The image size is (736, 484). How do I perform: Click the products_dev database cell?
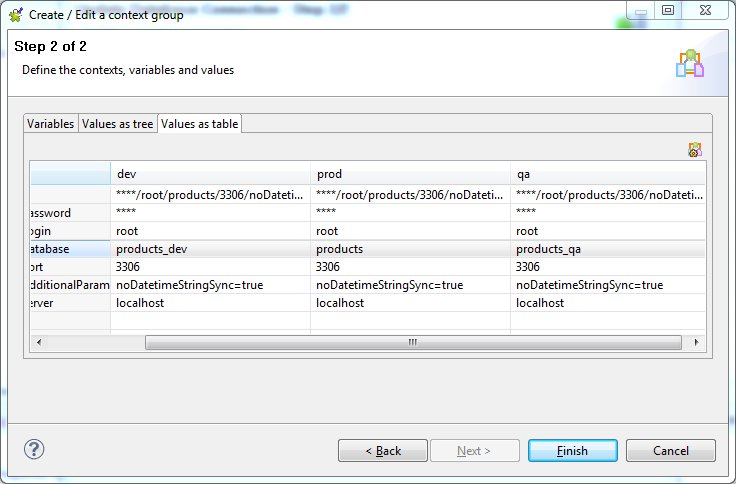[210, 249]
